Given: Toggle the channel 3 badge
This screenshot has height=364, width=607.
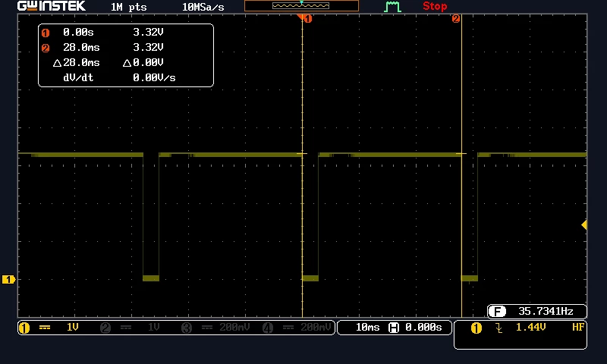Looking at the screenshot, I should (x=187, y=328).
